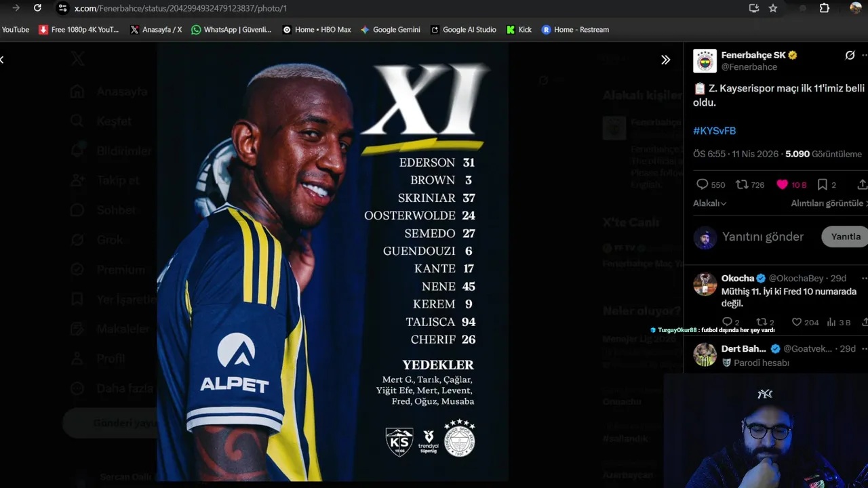Open the post timestamp 11 Nis 2026
Screen dimensions: 868x488
click(736, 154)
